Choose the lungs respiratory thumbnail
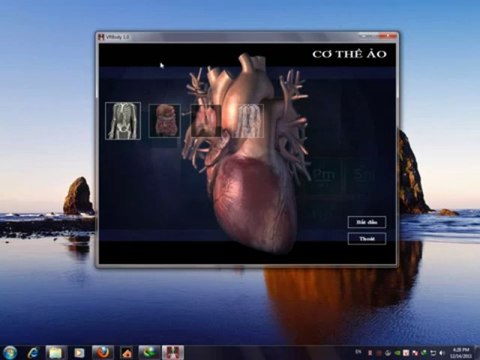 pos(206,121)
